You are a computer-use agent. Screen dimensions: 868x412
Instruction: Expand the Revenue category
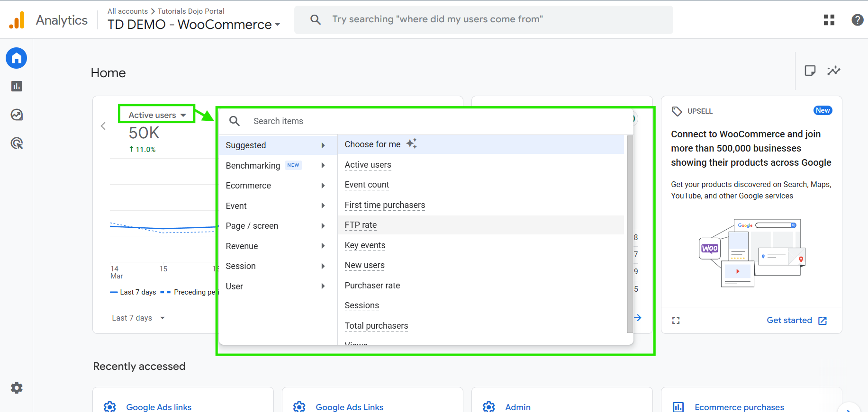[278, 246]
